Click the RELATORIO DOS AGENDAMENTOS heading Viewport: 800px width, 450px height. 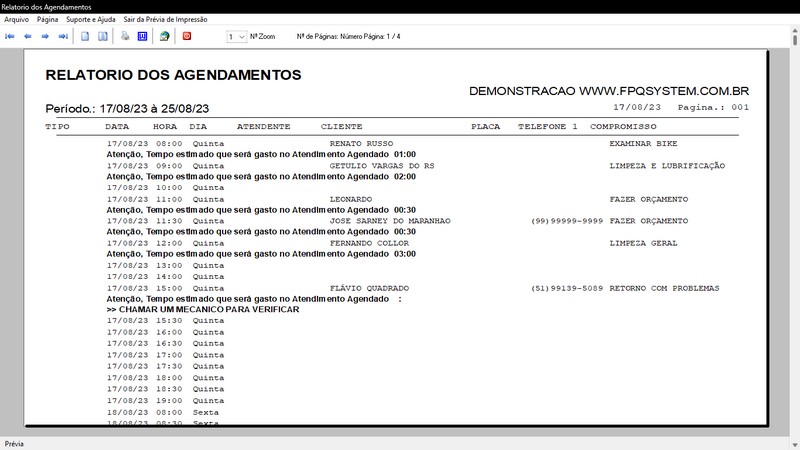pyautogui.click(x=173, y=75)
